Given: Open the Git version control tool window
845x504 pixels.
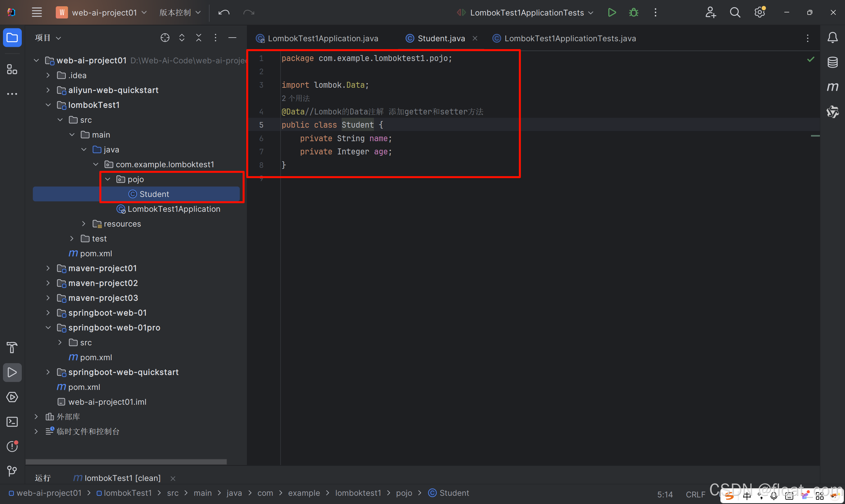Looking at the screenshot, I should [x=12, y=471].
